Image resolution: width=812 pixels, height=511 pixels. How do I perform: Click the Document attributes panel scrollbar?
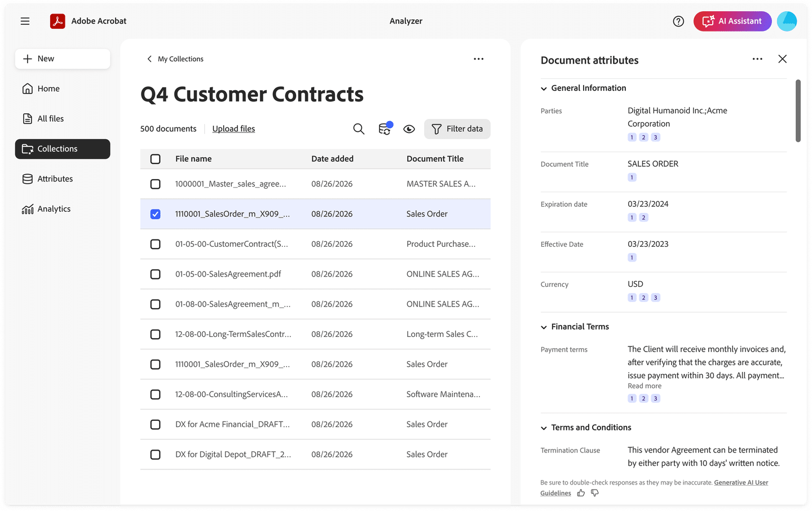click(x=798, y=111)
